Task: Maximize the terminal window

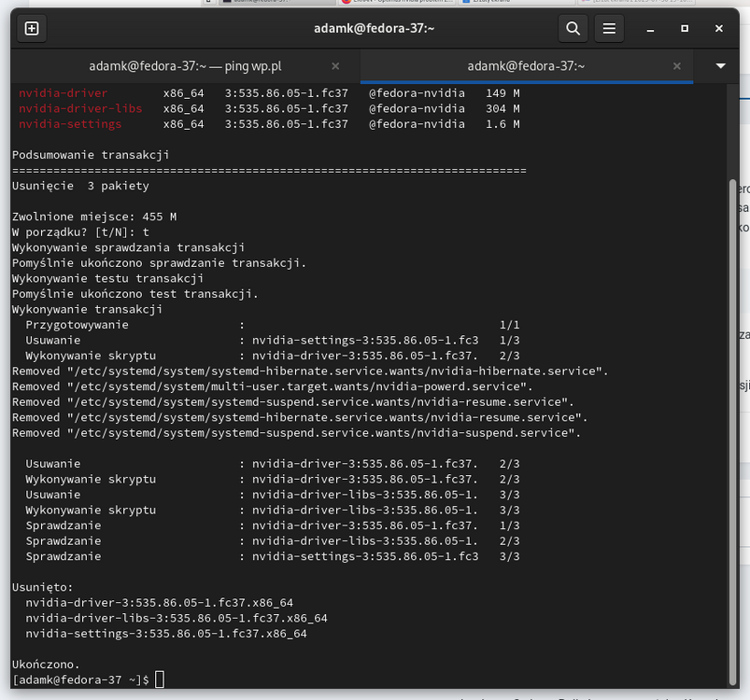Action: (x=686, y=29)
